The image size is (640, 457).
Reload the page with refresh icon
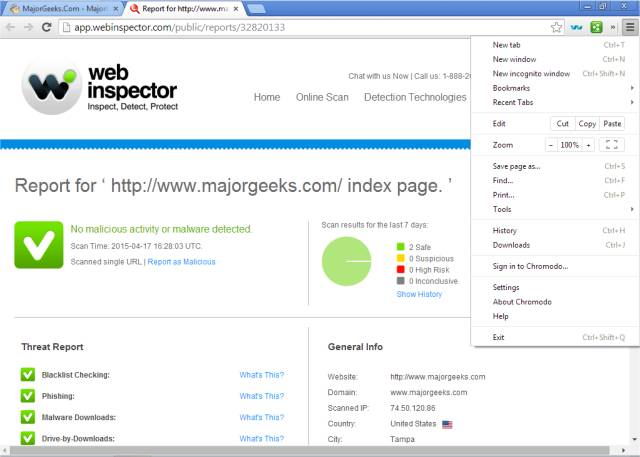47,27
